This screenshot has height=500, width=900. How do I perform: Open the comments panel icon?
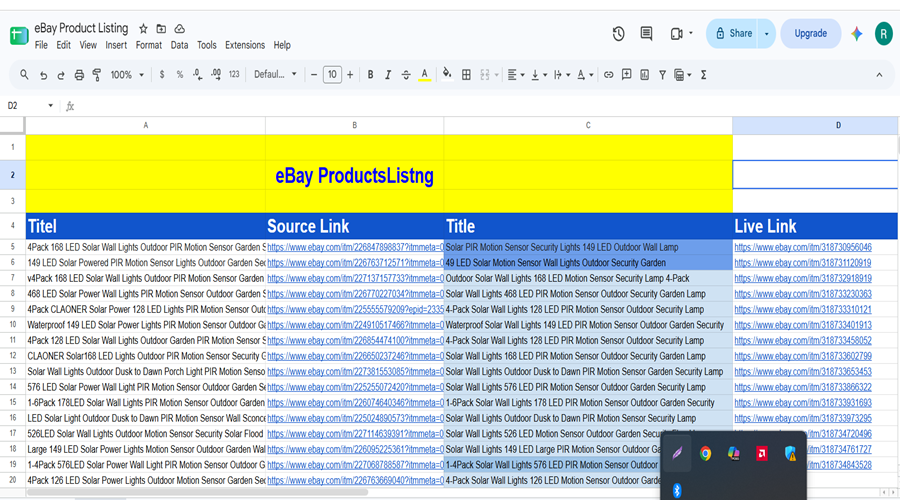coord(646,34)
